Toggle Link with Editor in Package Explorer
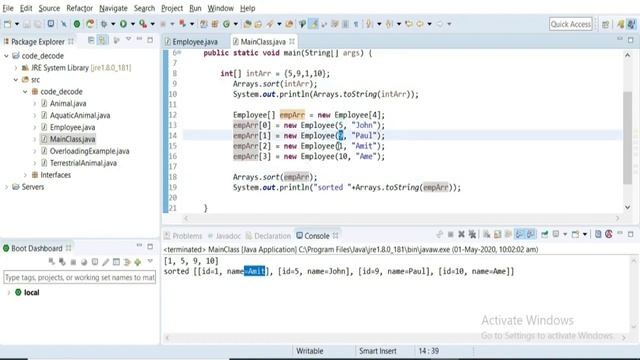The width and height of the screenshot is (640, 360). [x=102, y=40]
